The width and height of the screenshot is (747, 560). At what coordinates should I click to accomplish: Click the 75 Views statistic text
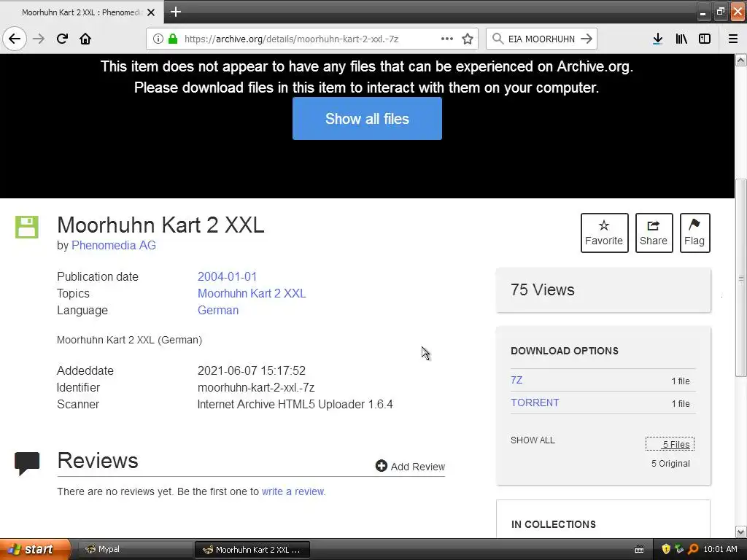pos(543,289)
